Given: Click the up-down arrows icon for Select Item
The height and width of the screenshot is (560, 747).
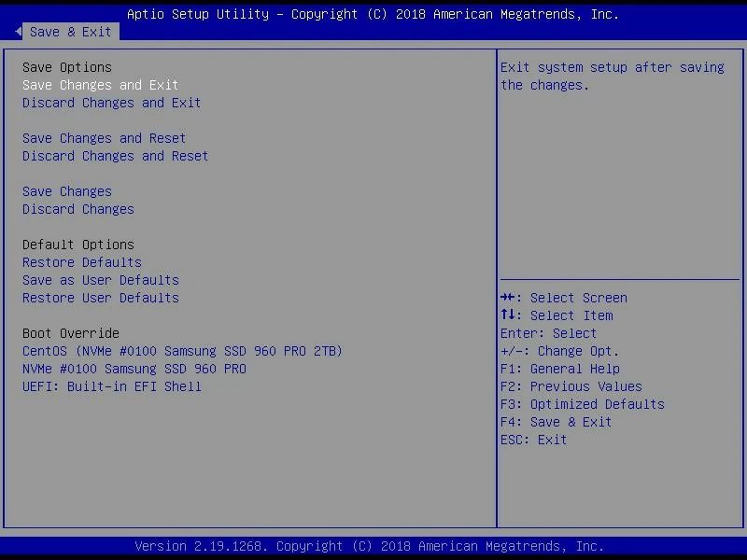Looking at the screenshot, I should tap(508, 315).
